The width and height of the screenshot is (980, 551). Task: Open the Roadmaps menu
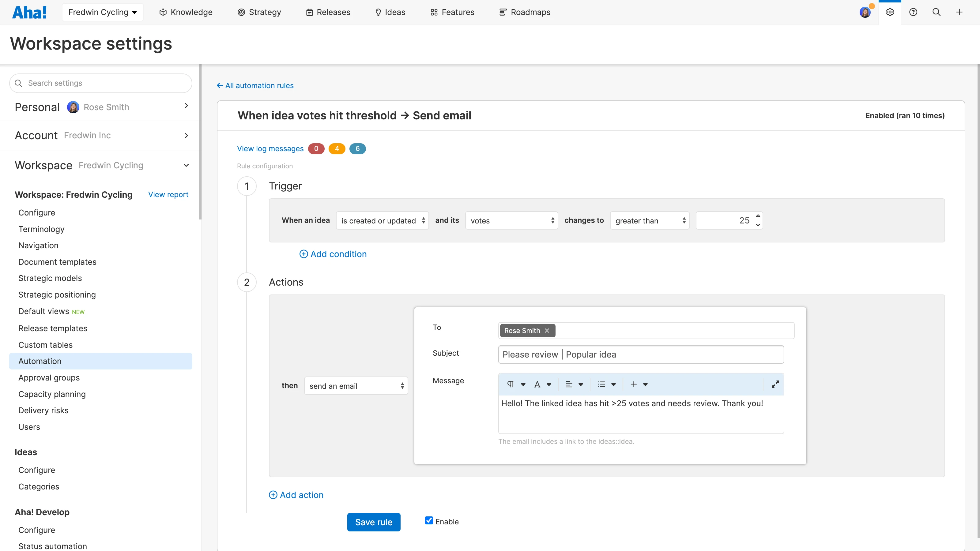coord(525,12)
